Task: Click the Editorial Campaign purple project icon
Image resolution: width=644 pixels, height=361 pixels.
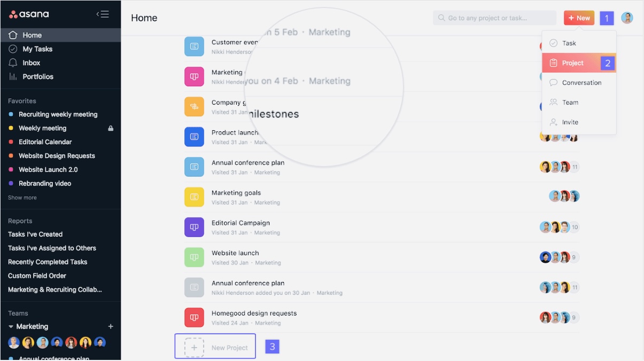Action: tap(194, 227)
